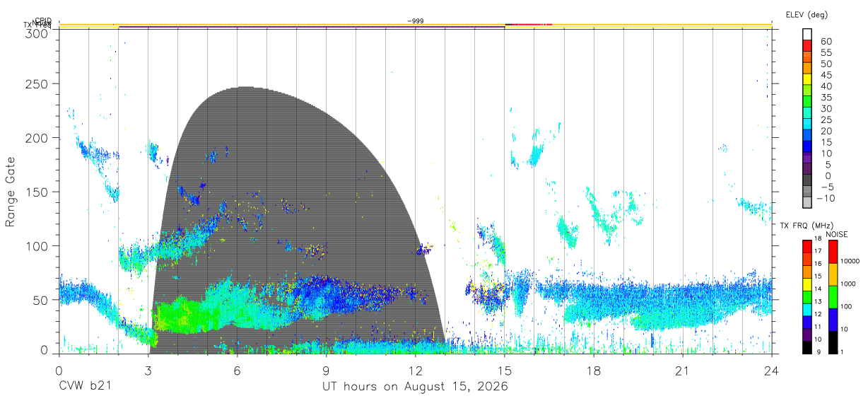Screen dimensions: 868x401
Task: Click the 6 hour tick on UT axis
Action: (237, 370)
